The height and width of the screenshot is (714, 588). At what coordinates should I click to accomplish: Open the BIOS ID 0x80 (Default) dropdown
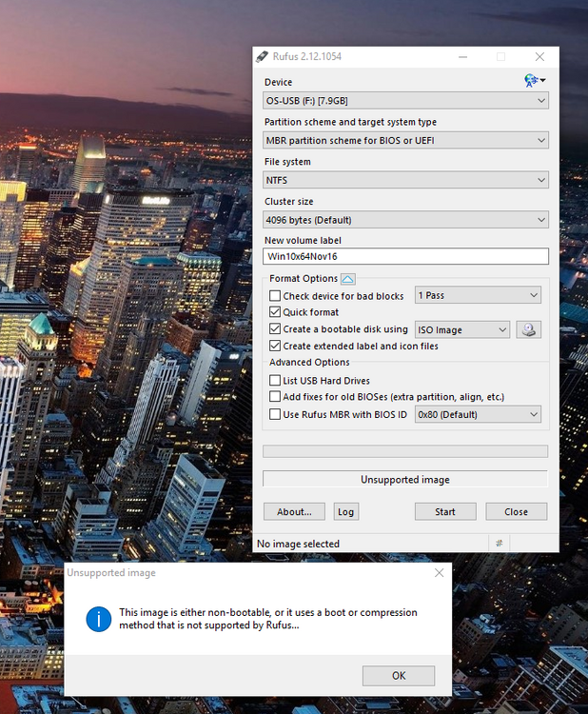[478, 414]
